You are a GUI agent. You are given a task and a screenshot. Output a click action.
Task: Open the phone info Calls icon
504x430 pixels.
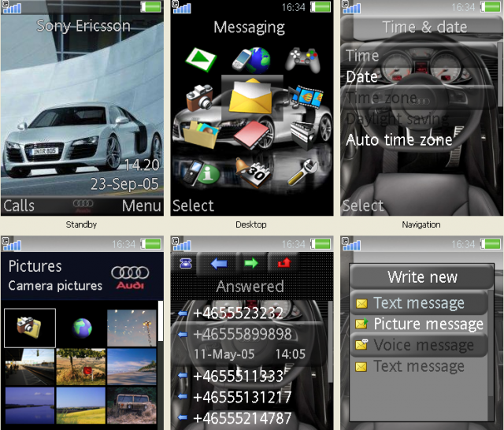[x=202, y=172]
